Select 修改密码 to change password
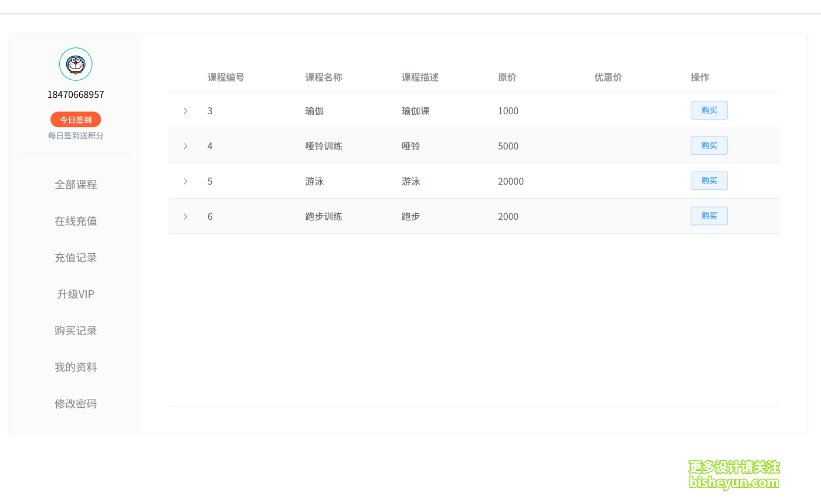821x504 pixels. coord(75,404)
